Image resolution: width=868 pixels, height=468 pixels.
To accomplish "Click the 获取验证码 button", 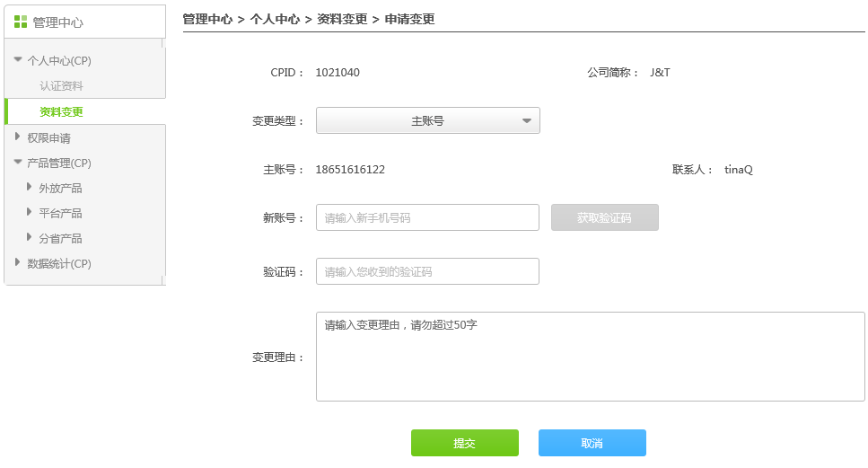I will tap(604, 217).
